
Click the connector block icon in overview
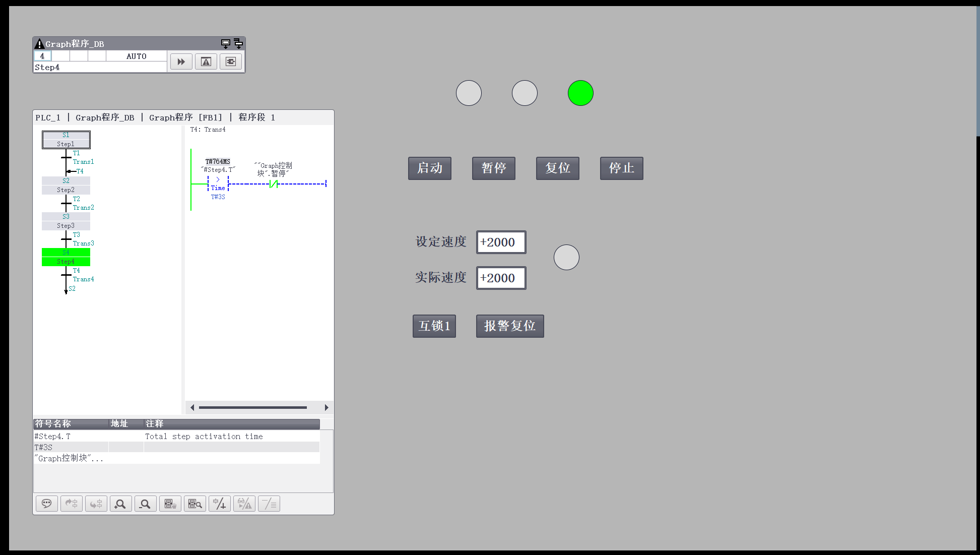click(x=231, y=61)
